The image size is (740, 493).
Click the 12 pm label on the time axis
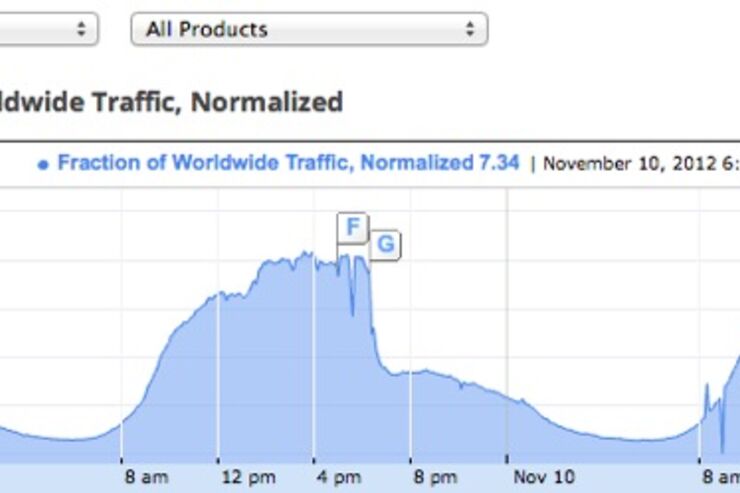(x=249, y=477)
